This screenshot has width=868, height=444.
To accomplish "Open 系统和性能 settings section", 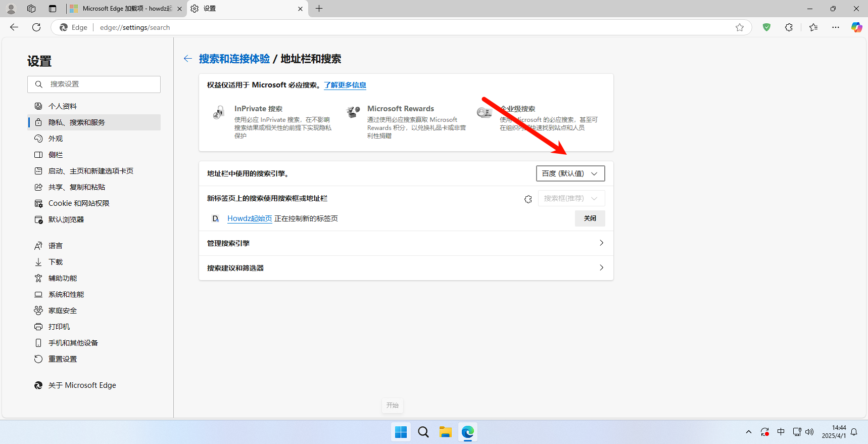I will [x=94, y=294].
